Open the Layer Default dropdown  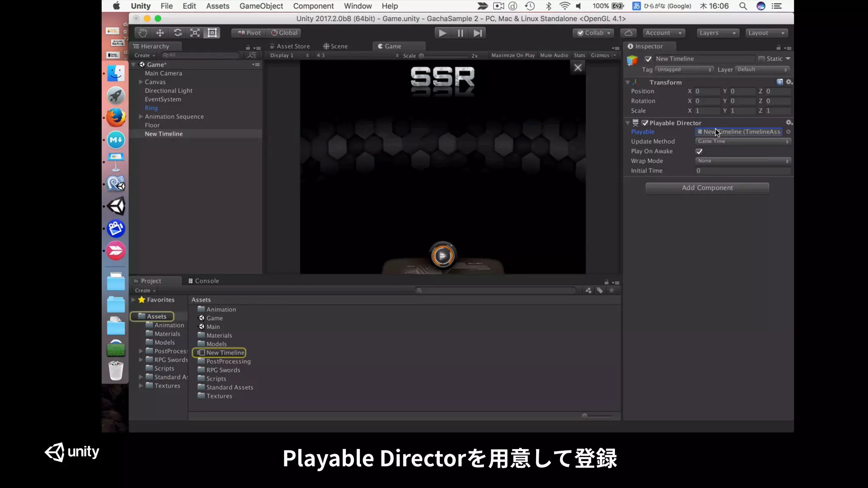coord(762,69)
